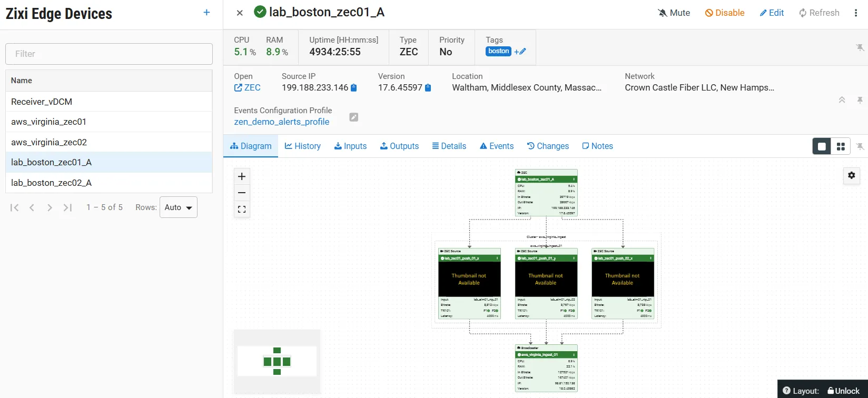The height and width of the screenshot is (398, 868).
Task: Open menu on lab_zec01_push_01_y node
Action: pyautogui.click(x=574, y=258)
